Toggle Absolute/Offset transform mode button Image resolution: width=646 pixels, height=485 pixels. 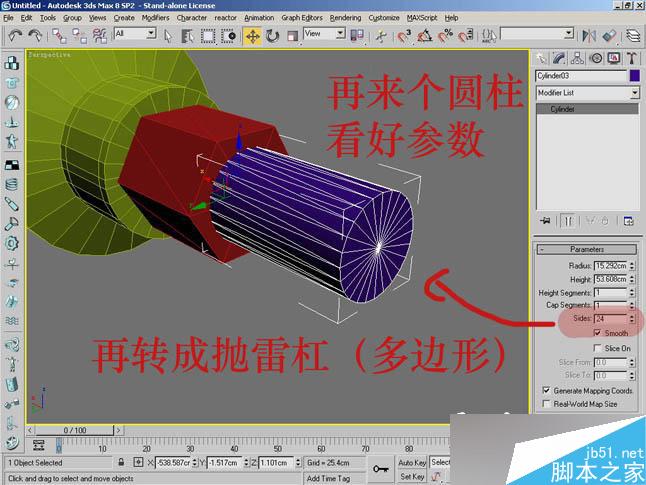point(138,462)
